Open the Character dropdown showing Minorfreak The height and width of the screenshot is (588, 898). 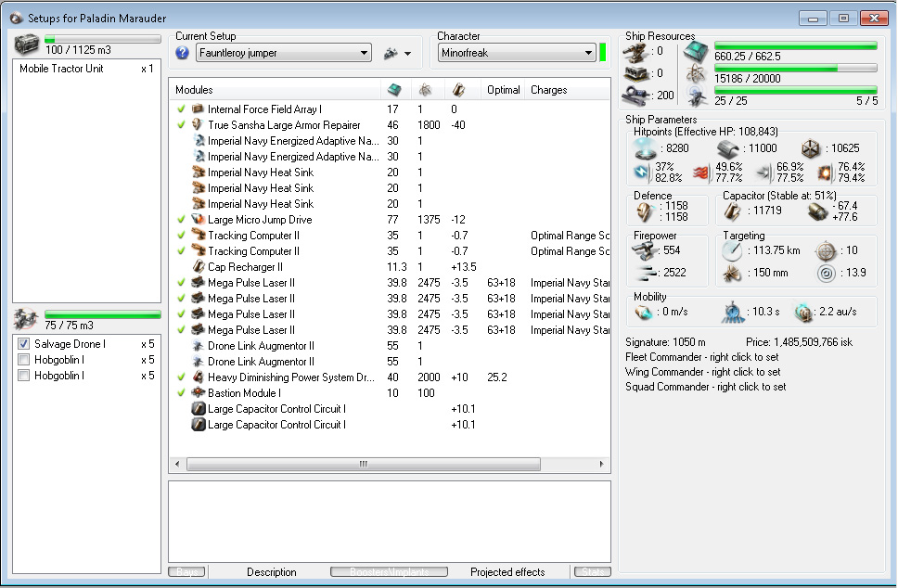click(x=517, y=53)
